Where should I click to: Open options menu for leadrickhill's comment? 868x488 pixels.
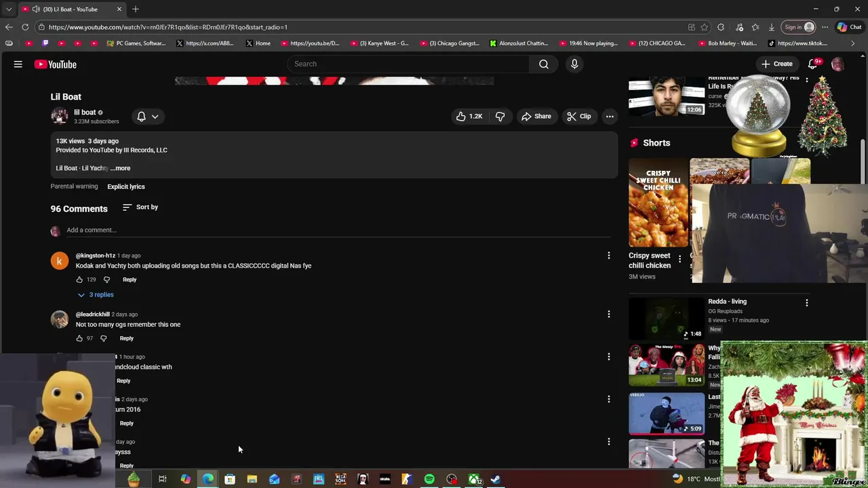tap(609, 314)
